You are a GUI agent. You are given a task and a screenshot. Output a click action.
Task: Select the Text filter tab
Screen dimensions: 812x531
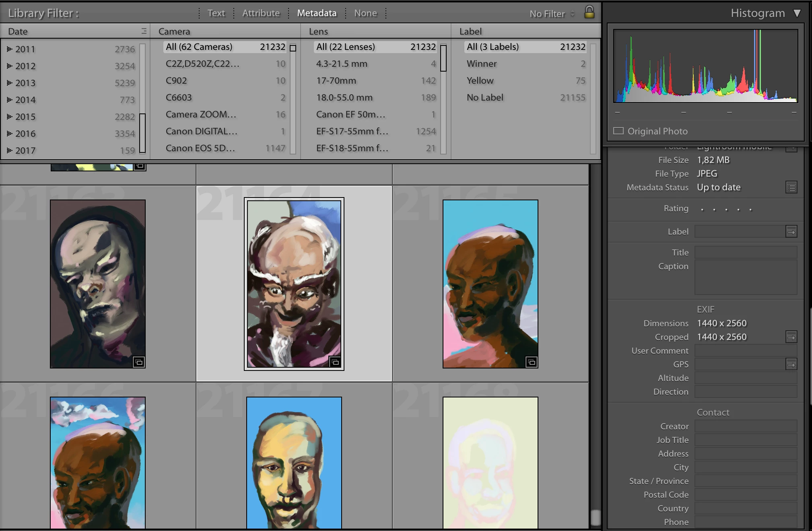click(x=216, y=13)
